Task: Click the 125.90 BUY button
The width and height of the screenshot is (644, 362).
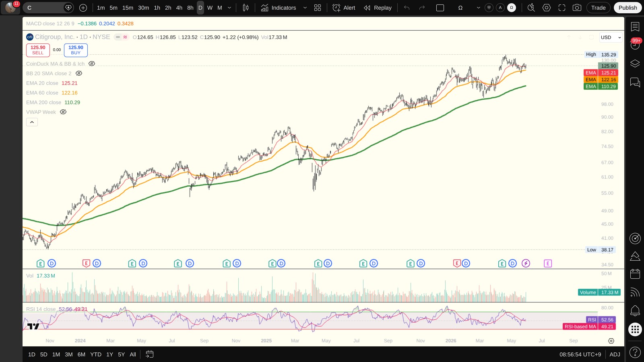Action: tap(76, 50)
